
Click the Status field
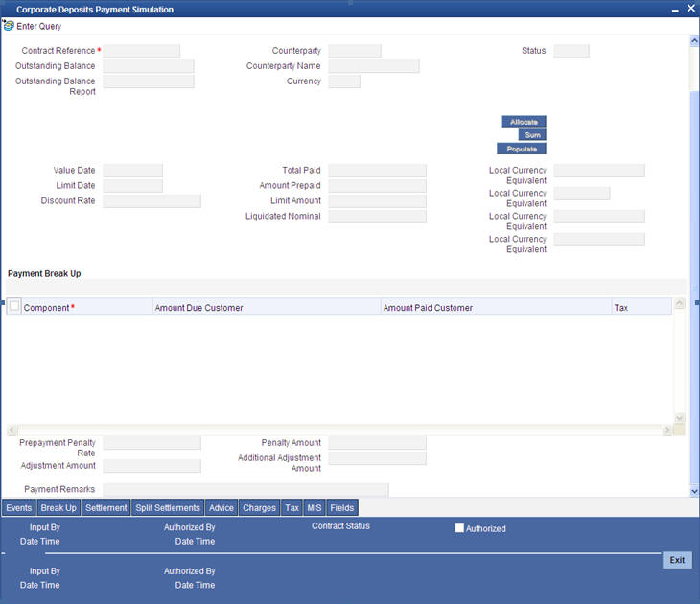tap(572, 51)
